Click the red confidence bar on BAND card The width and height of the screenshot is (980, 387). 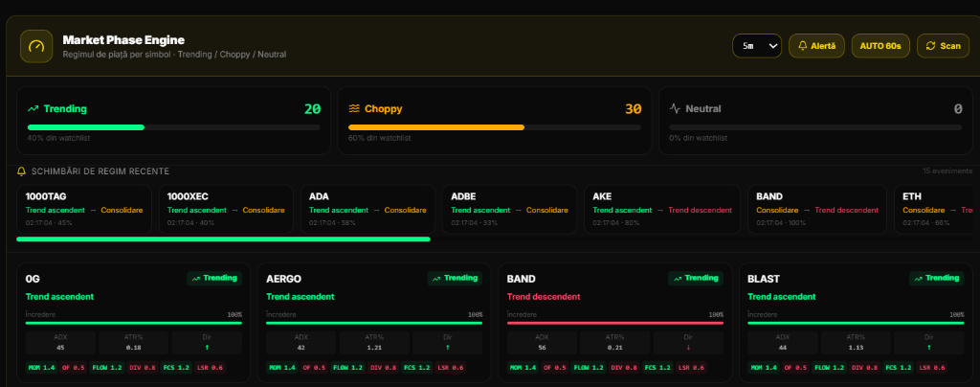click(x=615, y=323)
